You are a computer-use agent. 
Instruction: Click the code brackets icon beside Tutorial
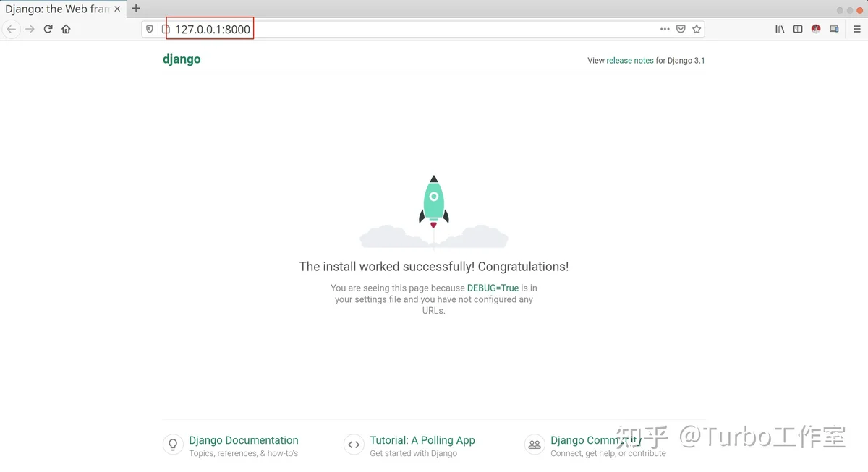[x=354, y=445]
